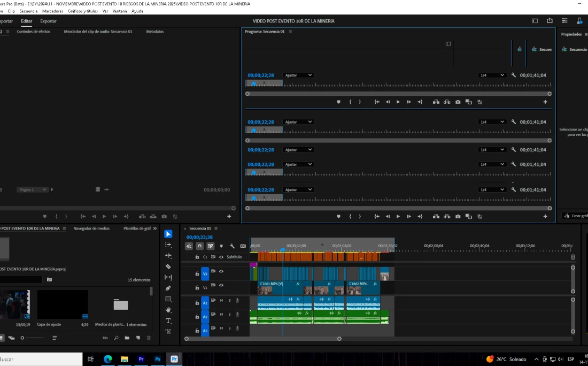The image size is (588, 366).
Task: Toggle visibility eye for track V2
Action: (221, 271)
